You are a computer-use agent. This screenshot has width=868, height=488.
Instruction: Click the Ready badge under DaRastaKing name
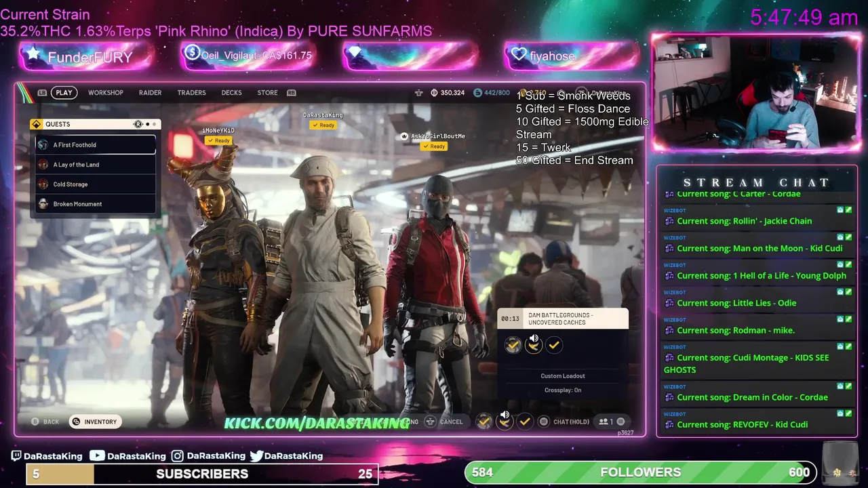[323, 125]
